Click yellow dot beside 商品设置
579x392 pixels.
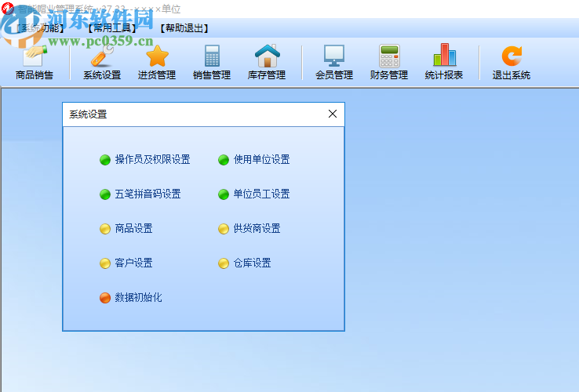(105, 229)
